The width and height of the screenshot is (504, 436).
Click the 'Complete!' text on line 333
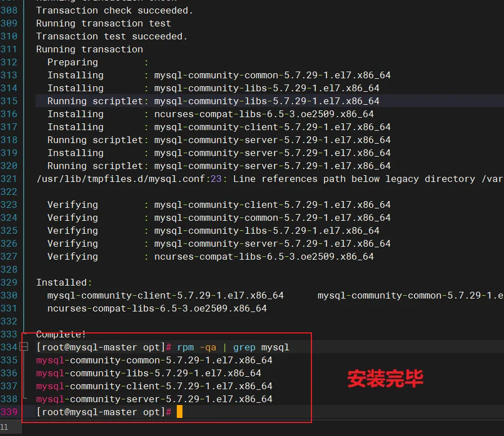[61, 334]
